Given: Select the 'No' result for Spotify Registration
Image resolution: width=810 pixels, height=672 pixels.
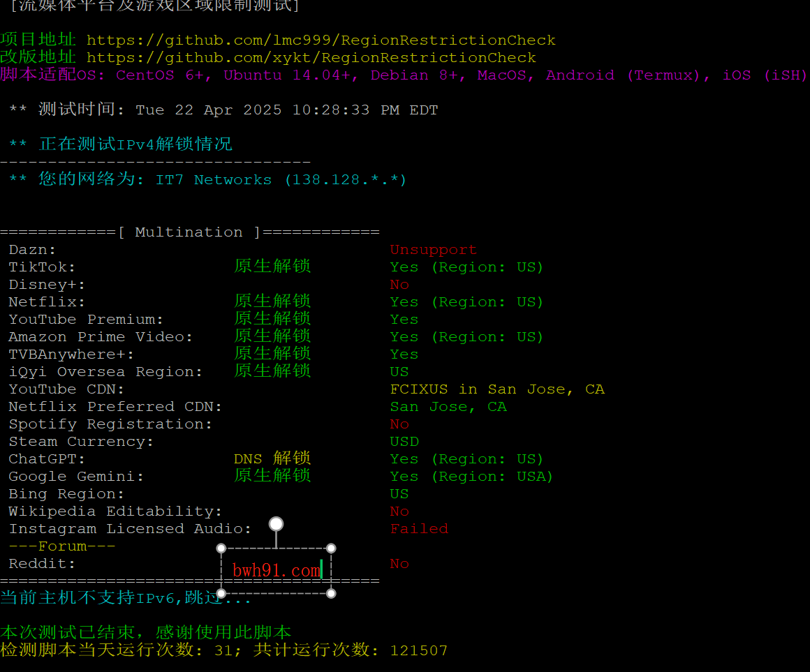Looking at the screenshot, I should [x=399, y=424].
